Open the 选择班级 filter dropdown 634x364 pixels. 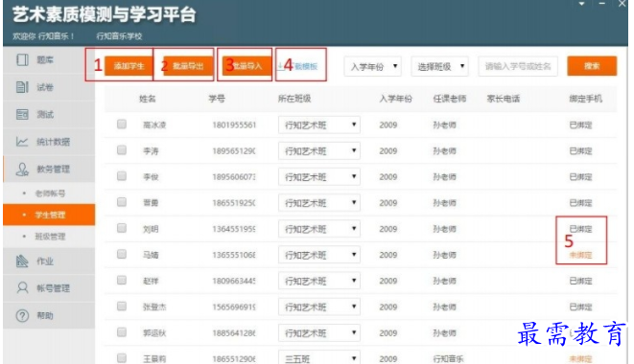pos(440,66)
